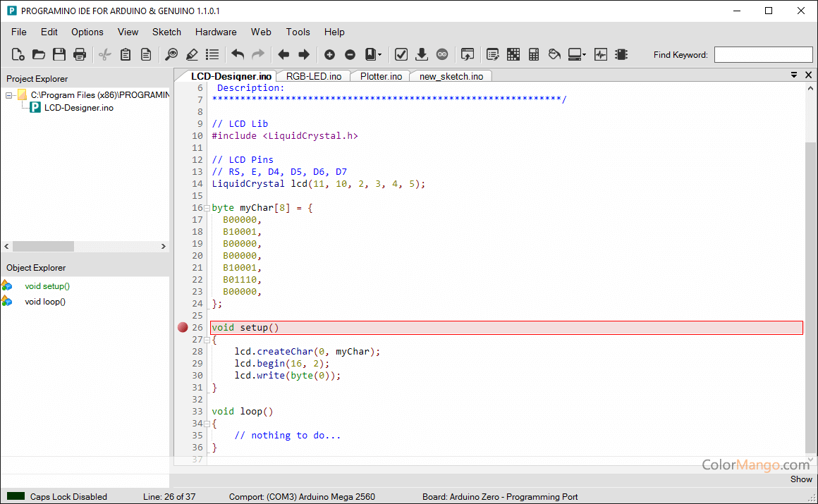Open the LCD character grid designer icon
The height and width of the screenshot is (504, 818).
tap(513, 54)
